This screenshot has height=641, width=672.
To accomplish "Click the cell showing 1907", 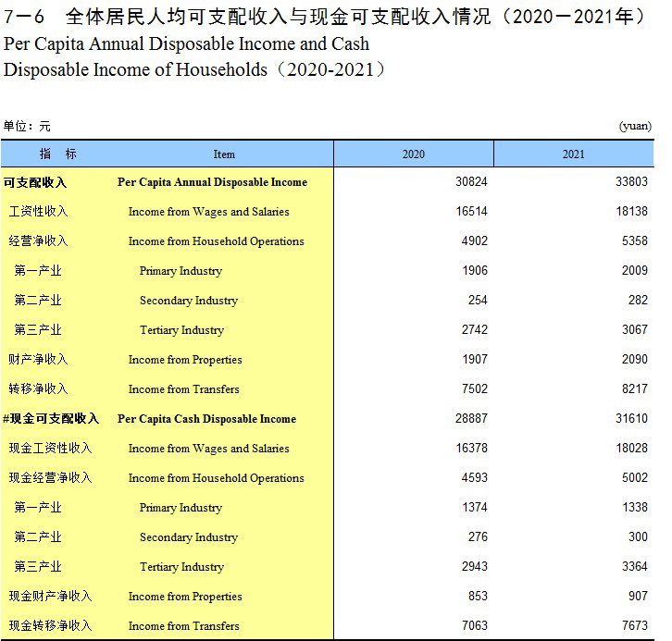I will pyautogui.click(x=475, y=359).
